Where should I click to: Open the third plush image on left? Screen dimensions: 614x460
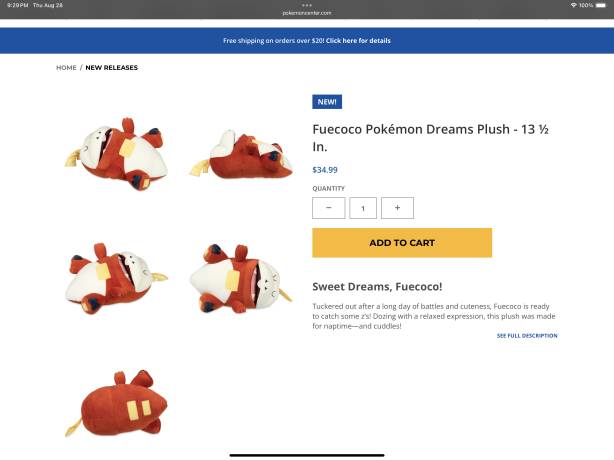116,279
